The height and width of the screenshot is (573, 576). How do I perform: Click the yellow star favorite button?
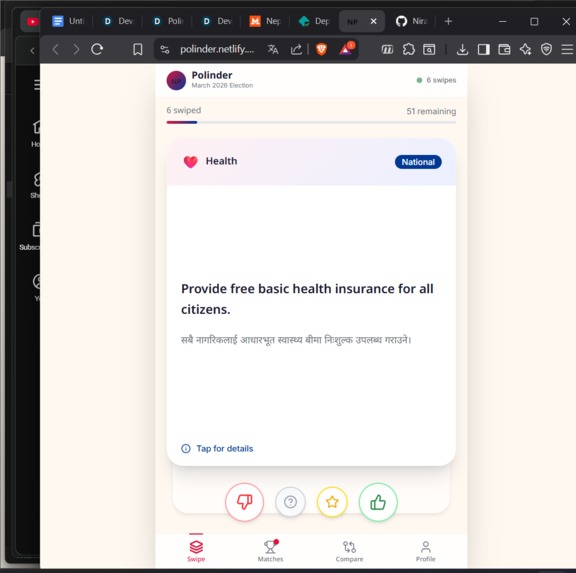[332, 502]
